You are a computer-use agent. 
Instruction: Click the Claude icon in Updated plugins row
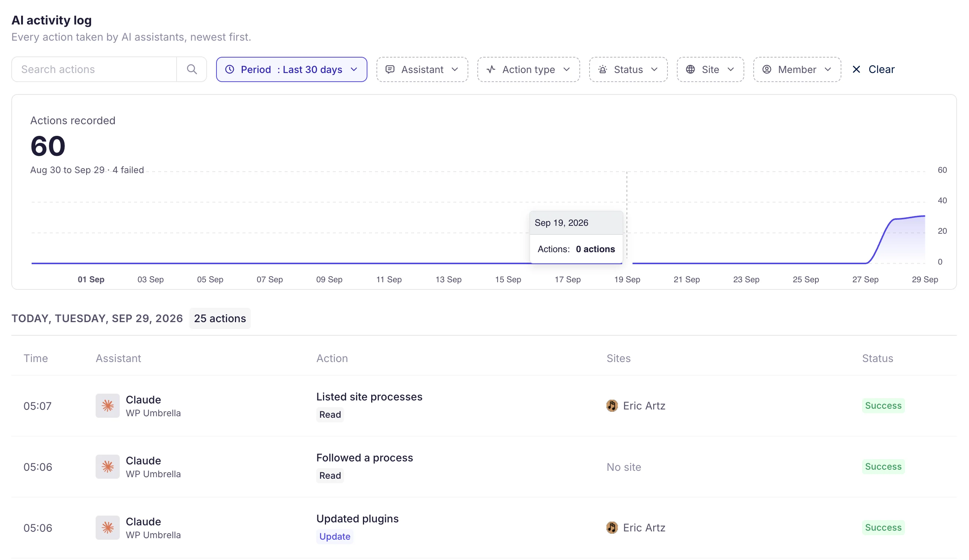point(108,527)
